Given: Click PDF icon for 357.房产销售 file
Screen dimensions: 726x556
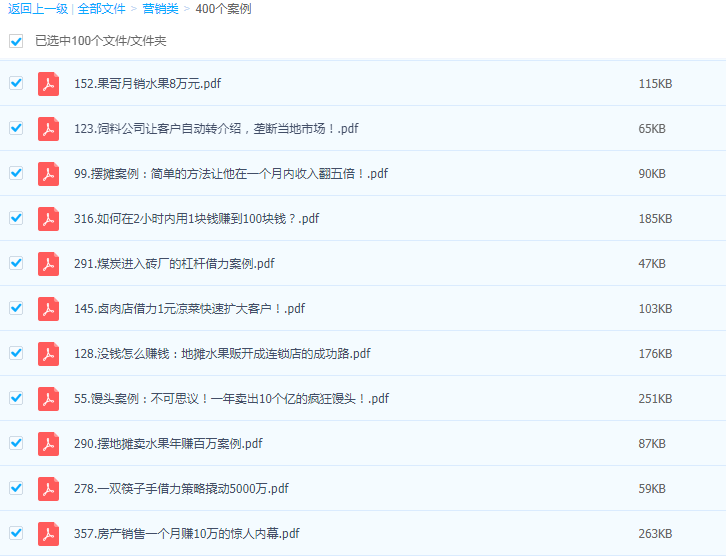Looking at the screenshot, I should (x=48, y=534).
